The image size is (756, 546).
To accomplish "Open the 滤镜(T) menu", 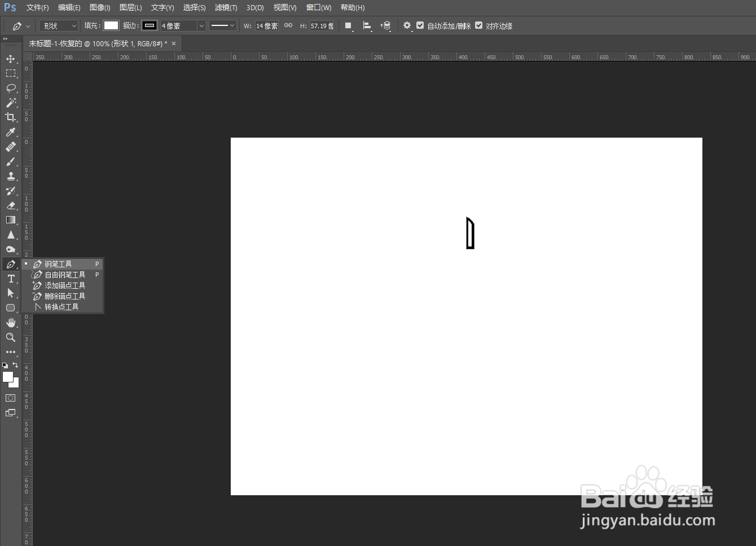I will [x=226, y=8].
